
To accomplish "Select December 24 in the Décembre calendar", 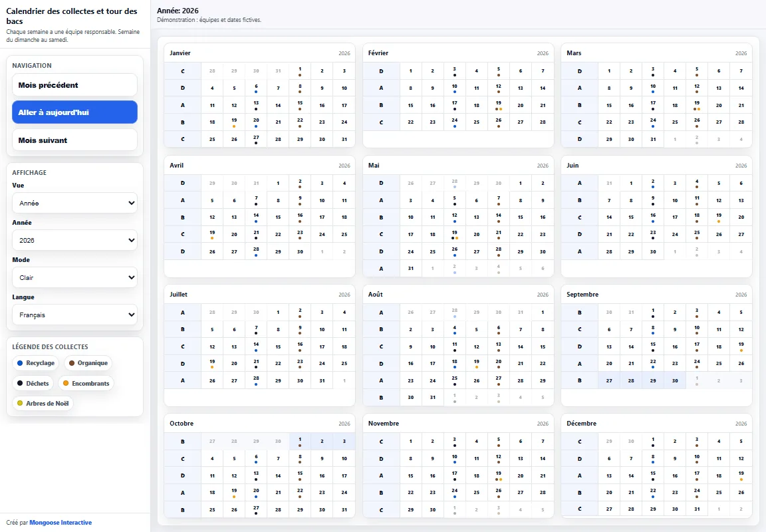I will pos(697,492).
